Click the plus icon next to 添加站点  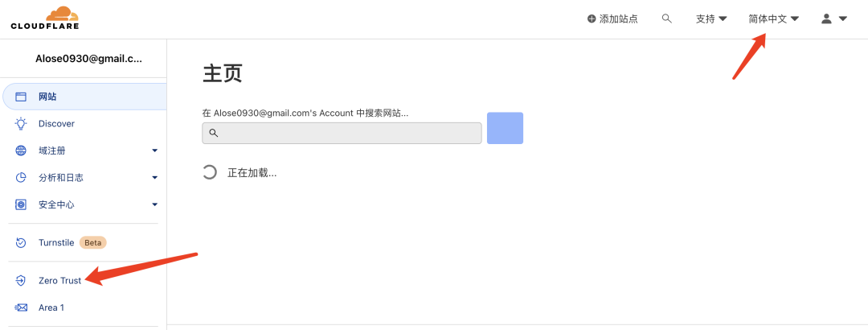click(592, 19)
